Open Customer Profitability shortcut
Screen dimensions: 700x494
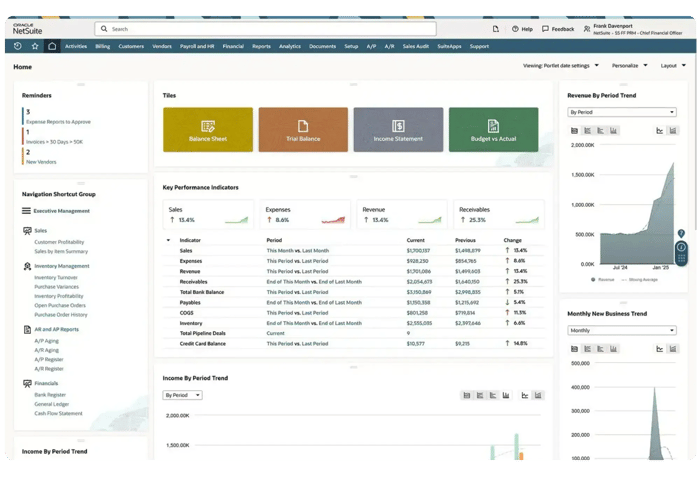click(59, 242)
